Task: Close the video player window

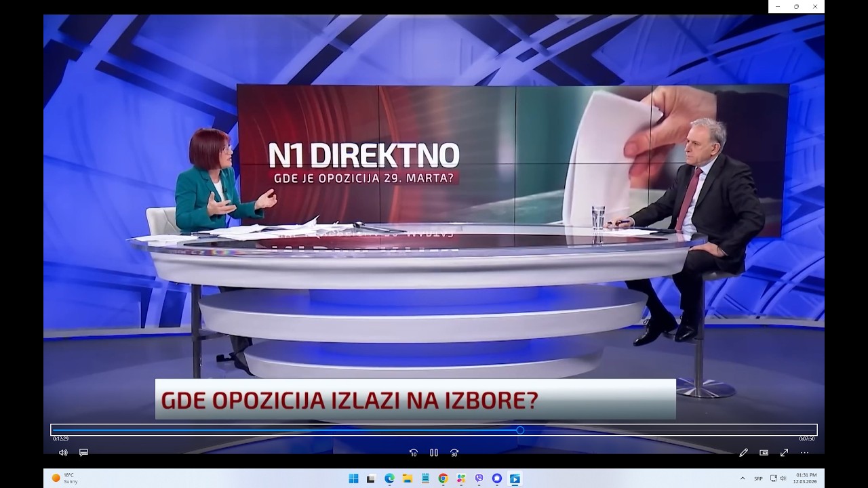Action: coord(814,6)
